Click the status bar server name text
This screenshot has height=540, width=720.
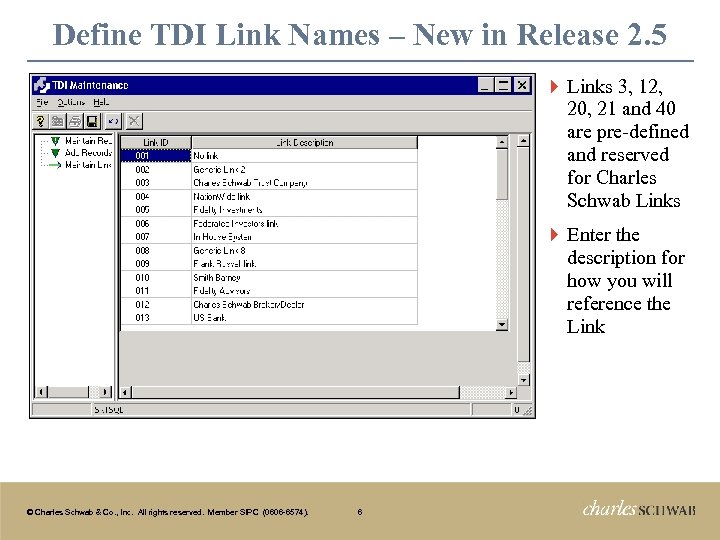click(x=109, y=409)
